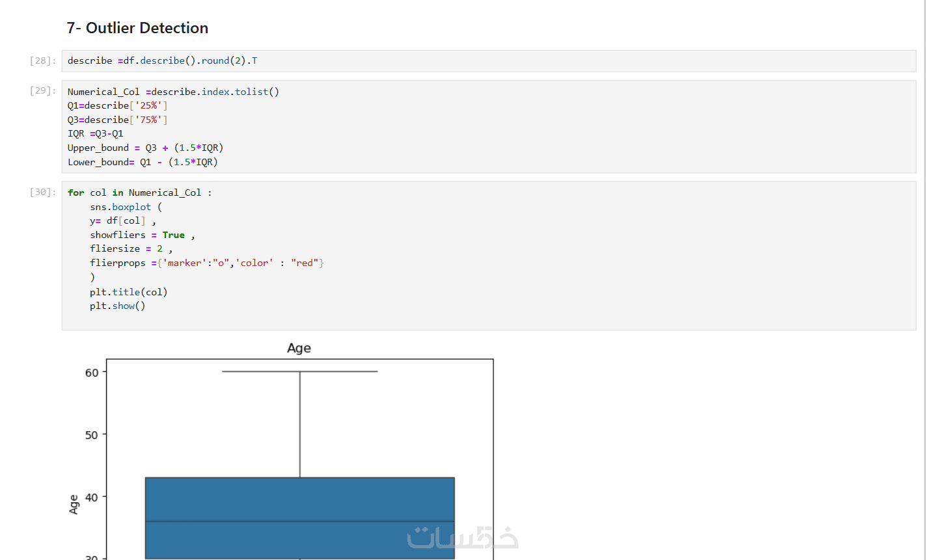Place cursor on the Q1=describe['25%'] line
Screen dimensions: 926x560
click(x=118, y=105)
